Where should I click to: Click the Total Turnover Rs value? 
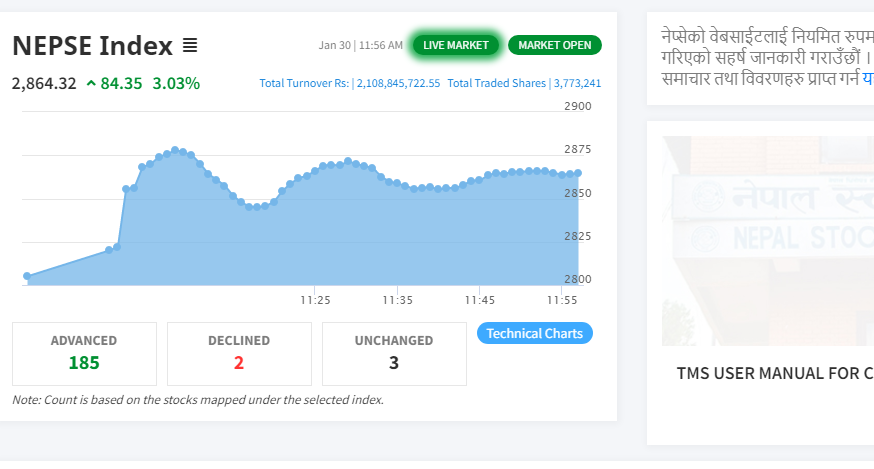399,83
